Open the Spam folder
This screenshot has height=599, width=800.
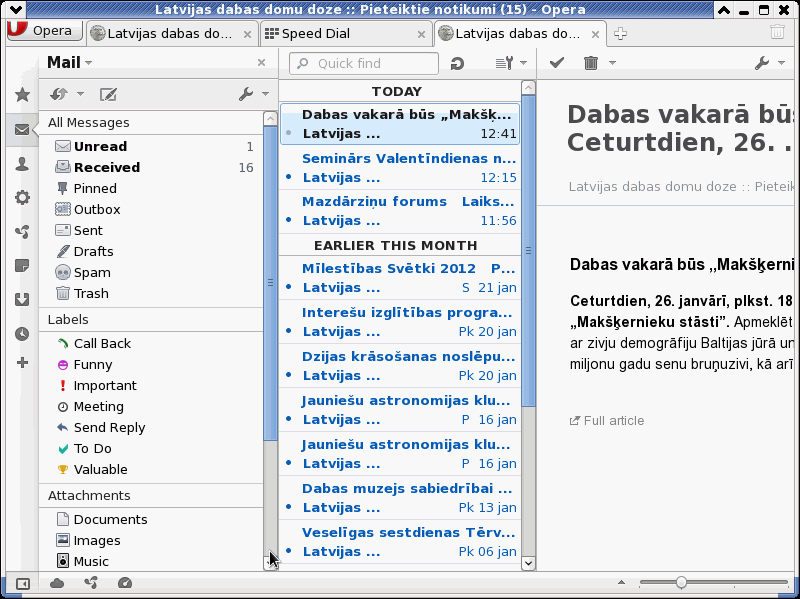click(x=151, y=272)
